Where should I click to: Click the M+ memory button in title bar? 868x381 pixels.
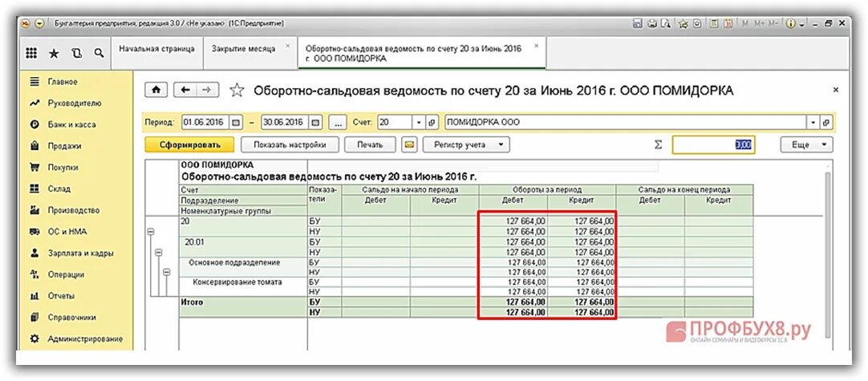[759, 23]
